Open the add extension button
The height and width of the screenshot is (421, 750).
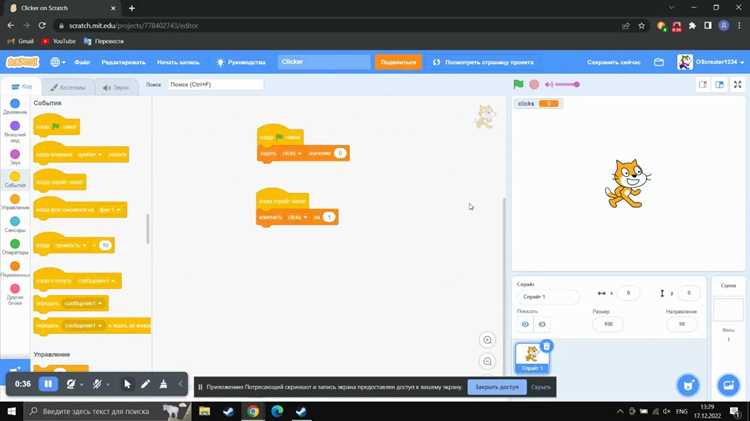15,368
